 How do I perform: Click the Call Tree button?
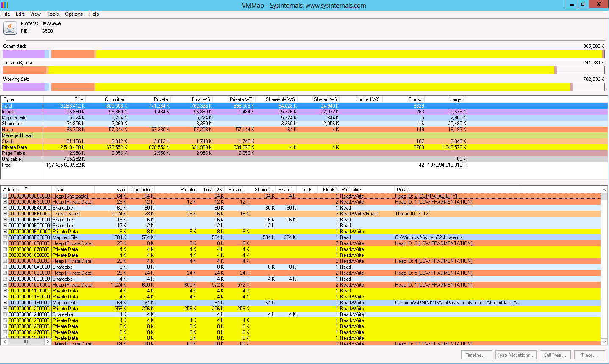tap(555, 355)
